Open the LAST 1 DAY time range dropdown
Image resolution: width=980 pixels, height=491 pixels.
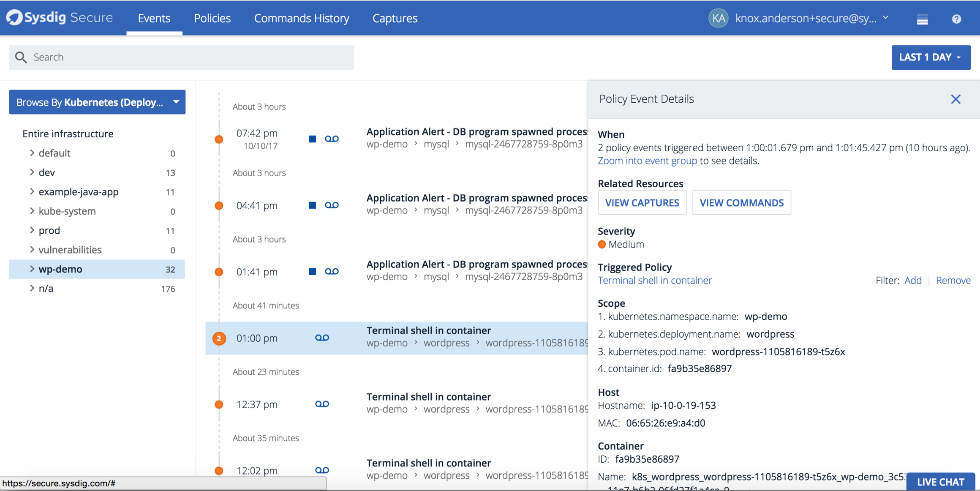point(931,57)
